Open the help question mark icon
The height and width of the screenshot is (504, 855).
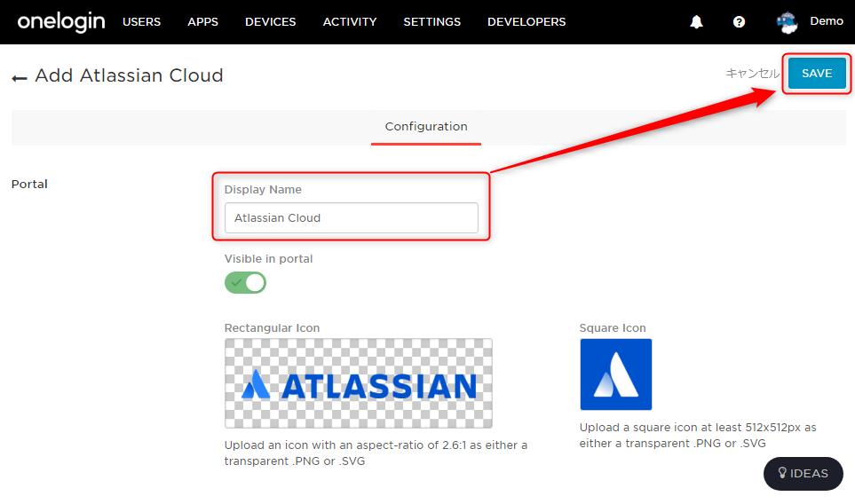coord(739,22)
